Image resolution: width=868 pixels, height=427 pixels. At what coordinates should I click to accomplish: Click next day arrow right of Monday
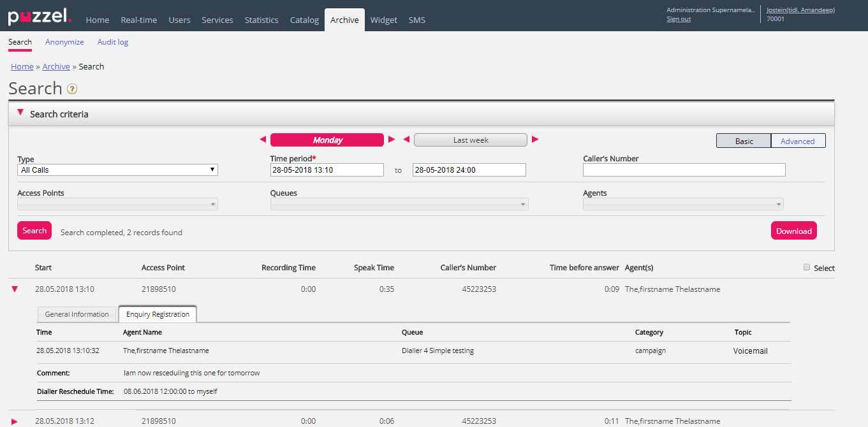pos(392,140)
